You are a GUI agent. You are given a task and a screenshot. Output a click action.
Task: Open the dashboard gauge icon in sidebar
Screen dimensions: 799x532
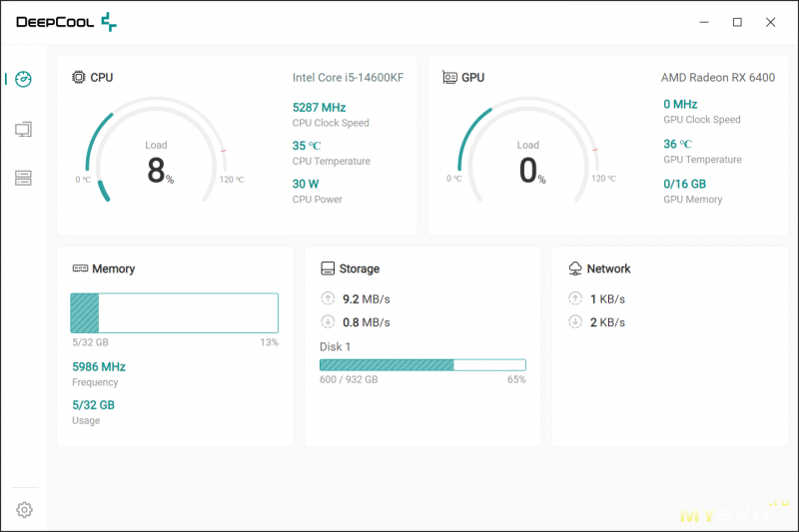[x=23, y=79]
